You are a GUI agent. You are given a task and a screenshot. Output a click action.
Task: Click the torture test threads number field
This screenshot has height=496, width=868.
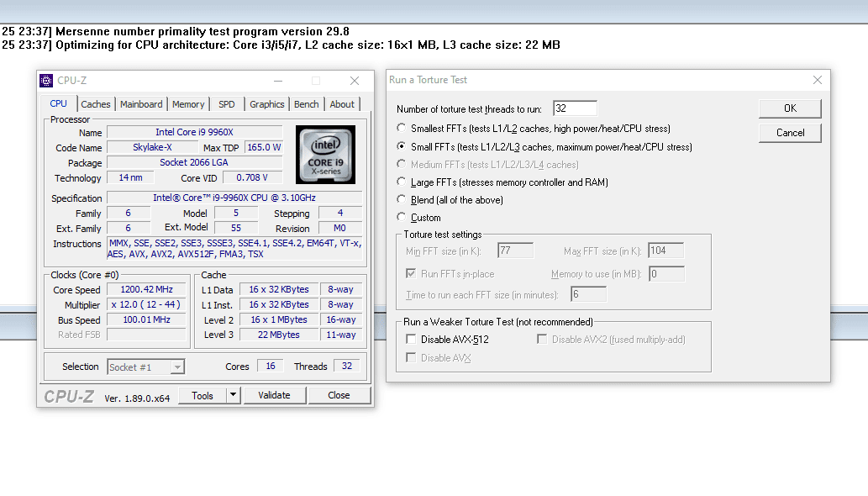pyautogui.click(x=575, y=108)
